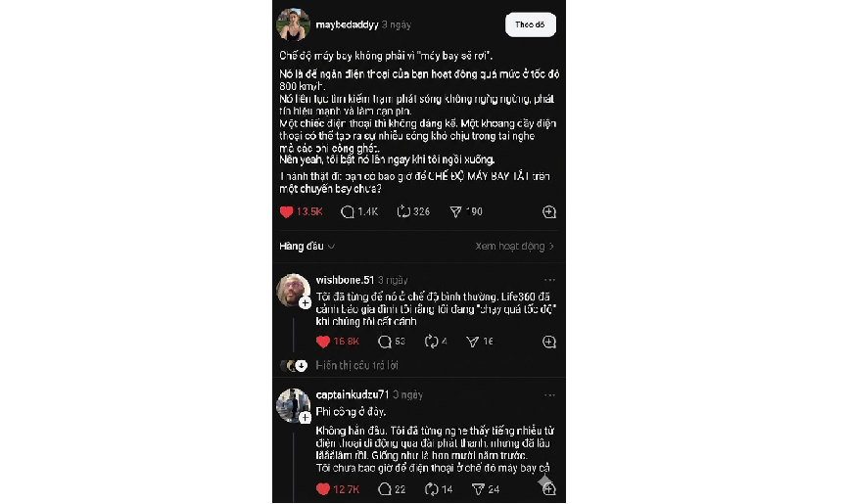Share the main post (190 shares)

point(455,211)
